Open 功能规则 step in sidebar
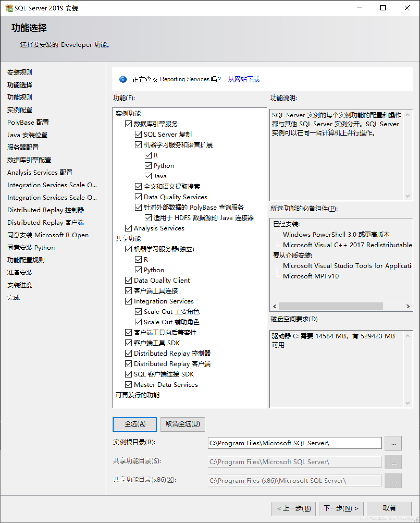 [20, 97]
